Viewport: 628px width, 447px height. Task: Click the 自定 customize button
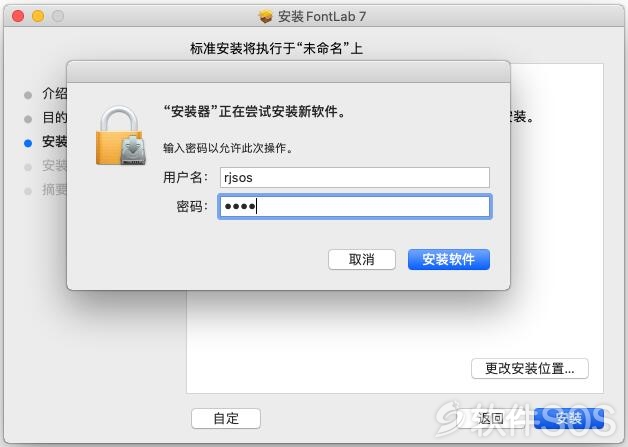point(226,419)
